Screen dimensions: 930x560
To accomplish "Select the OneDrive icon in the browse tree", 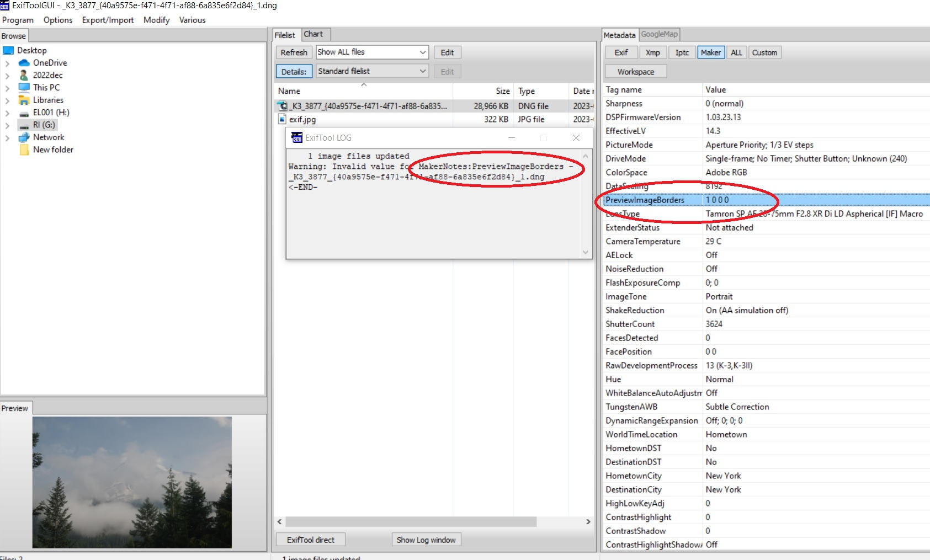I will click(24, 62).
